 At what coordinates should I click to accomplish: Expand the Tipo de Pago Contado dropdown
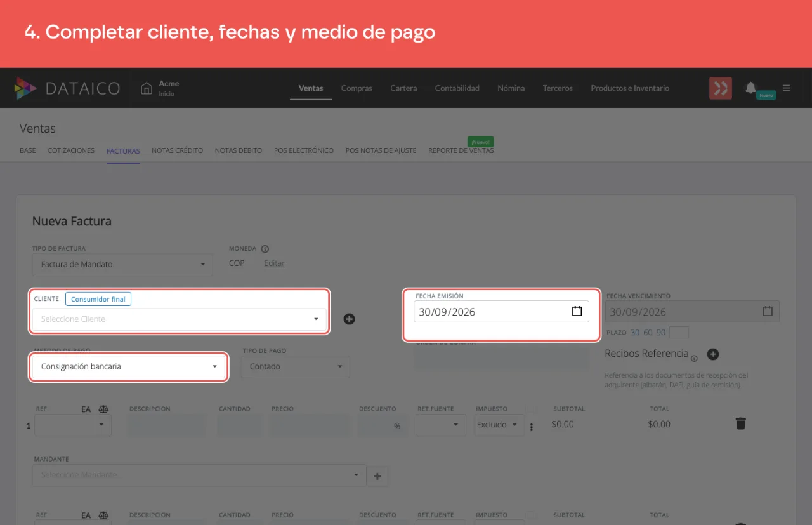296,366
